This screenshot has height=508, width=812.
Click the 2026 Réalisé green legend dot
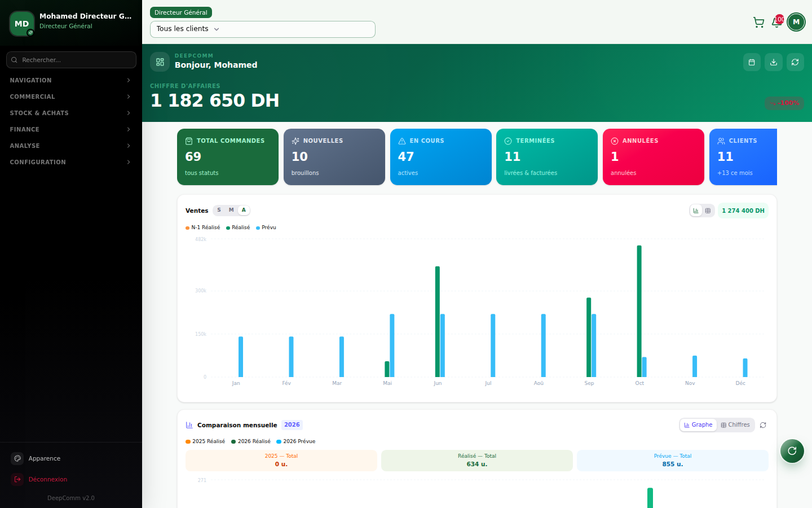pos(233,442)
